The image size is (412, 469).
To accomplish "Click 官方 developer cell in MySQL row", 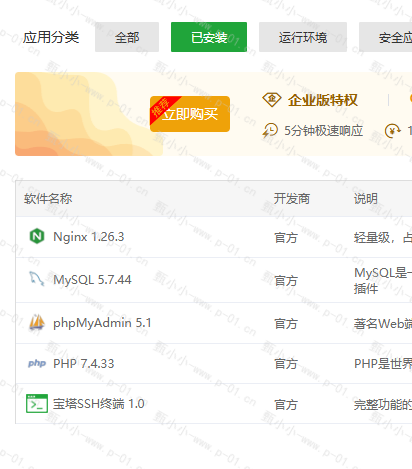I will [286, 281].
